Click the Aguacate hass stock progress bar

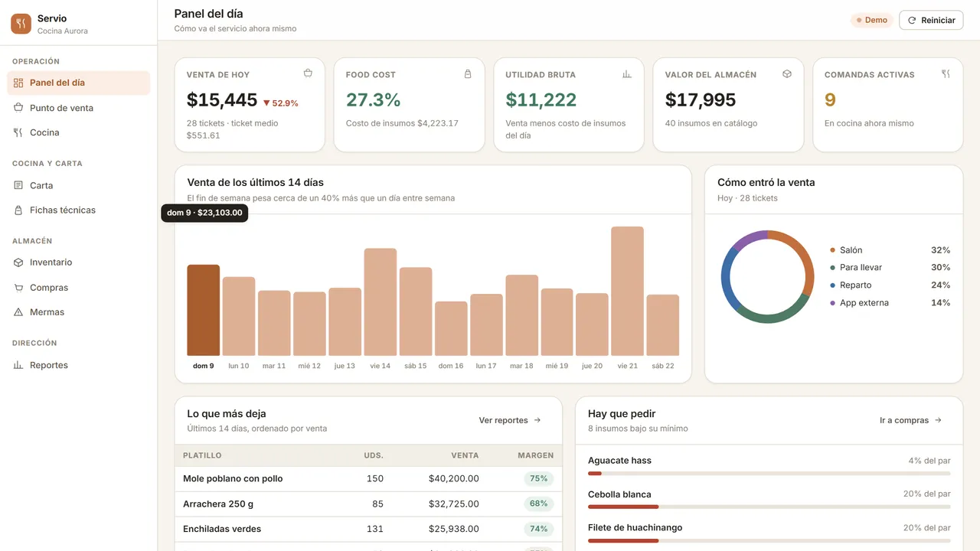(x=769, y=474)
